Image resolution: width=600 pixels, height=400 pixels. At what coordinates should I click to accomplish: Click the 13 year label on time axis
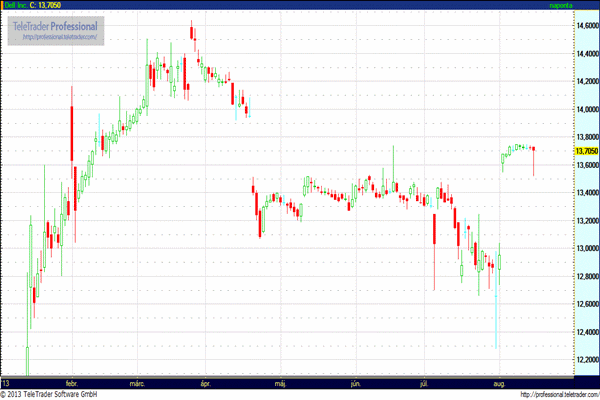(6, 383)
